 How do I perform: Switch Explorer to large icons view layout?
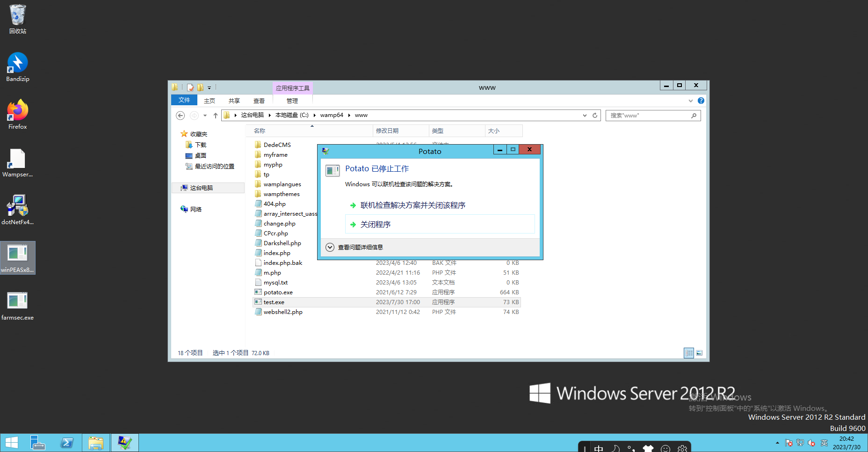(699, 353)
